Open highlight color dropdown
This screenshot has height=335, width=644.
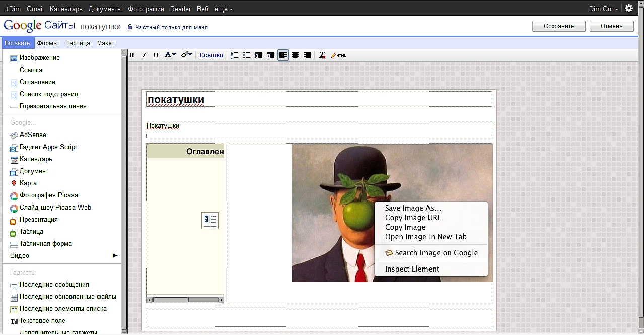click(186, 55)
